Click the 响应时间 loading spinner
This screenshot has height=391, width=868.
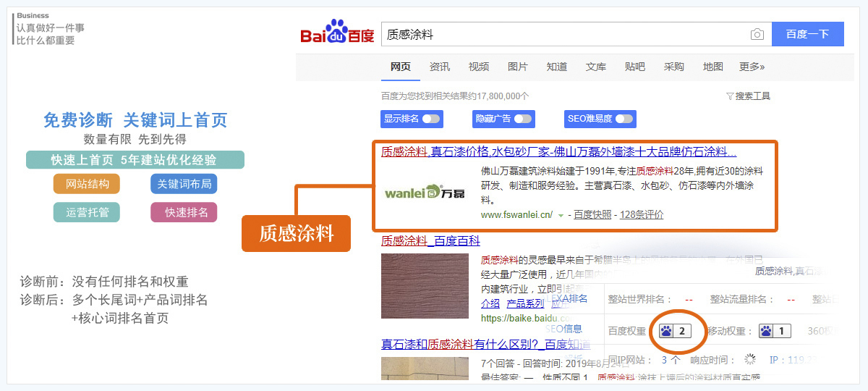[x=749, y=359]
